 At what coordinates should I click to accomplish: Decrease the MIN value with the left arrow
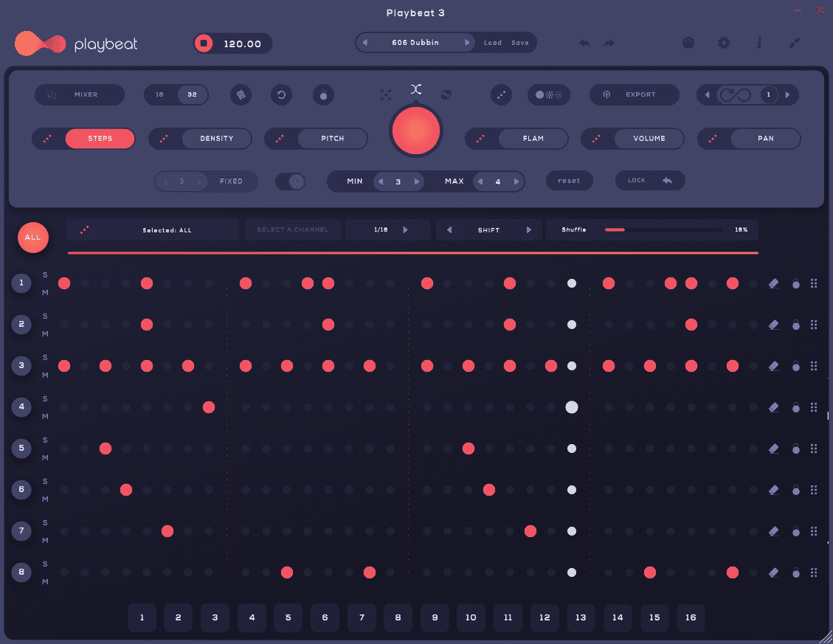[381, 181]
